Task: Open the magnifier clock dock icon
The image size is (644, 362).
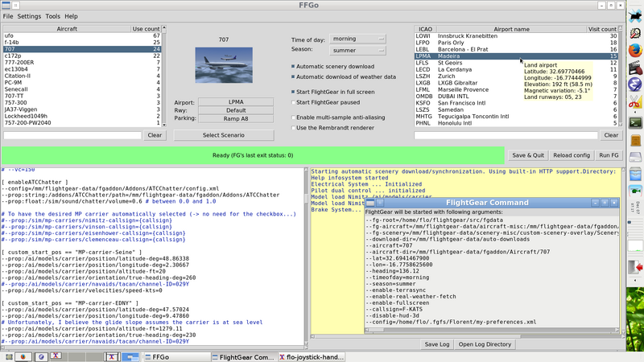Action: click(635, 33)
